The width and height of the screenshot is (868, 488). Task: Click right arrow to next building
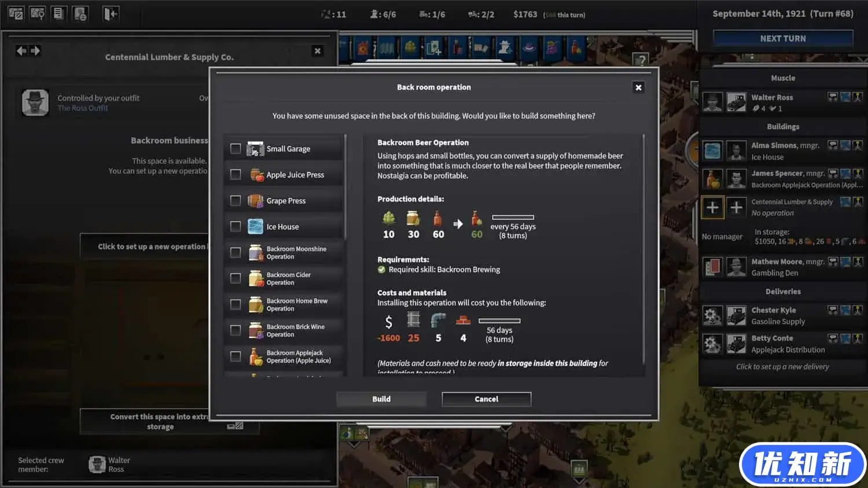click(35, 51)
